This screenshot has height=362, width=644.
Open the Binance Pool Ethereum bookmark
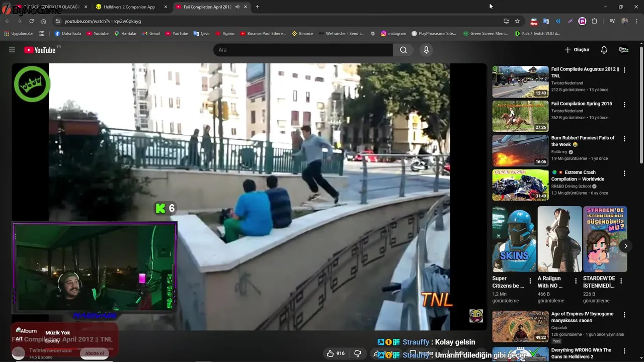[263, 34]
